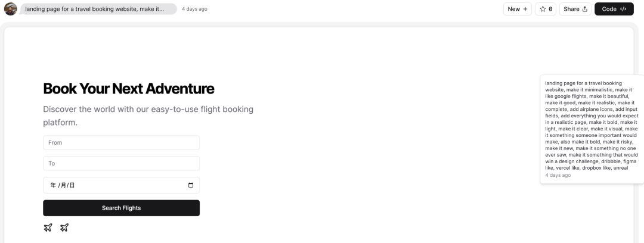Screen dimensions: 644x243
Task: Click the upload arrow icon in Share
Action: point(585,9)
